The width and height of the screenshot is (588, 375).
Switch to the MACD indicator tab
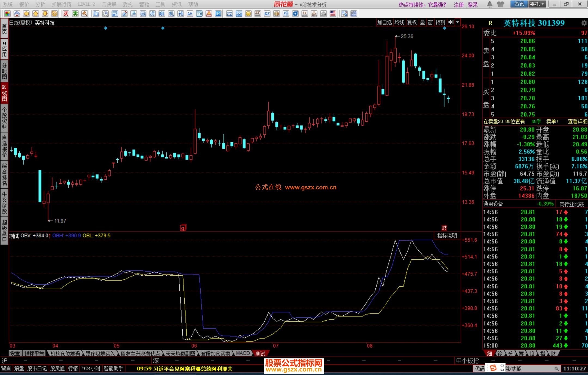pos(243,353)
